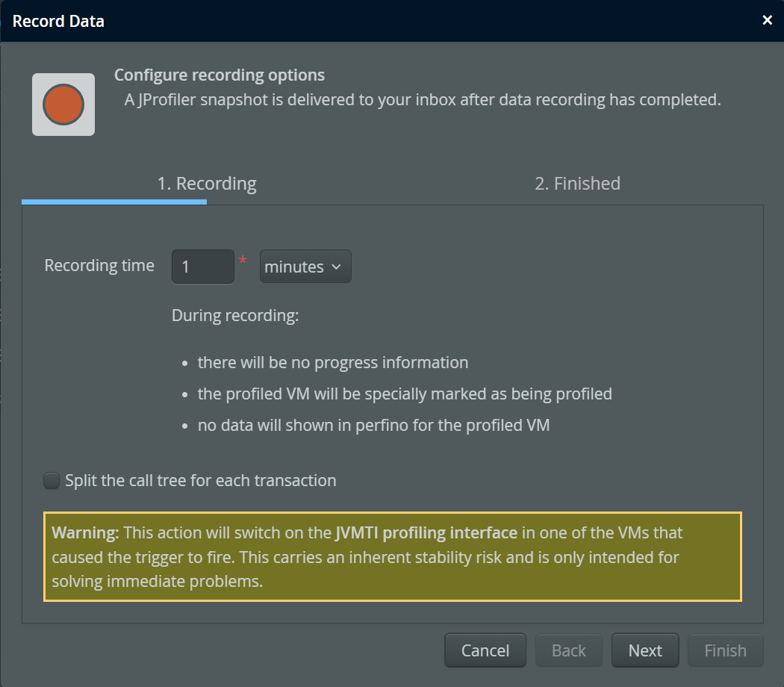Click the 'Split the call tree for each transaction' label
Viewport: 784px width, 687px height.
pyautogui.click(x=200, y=481)
